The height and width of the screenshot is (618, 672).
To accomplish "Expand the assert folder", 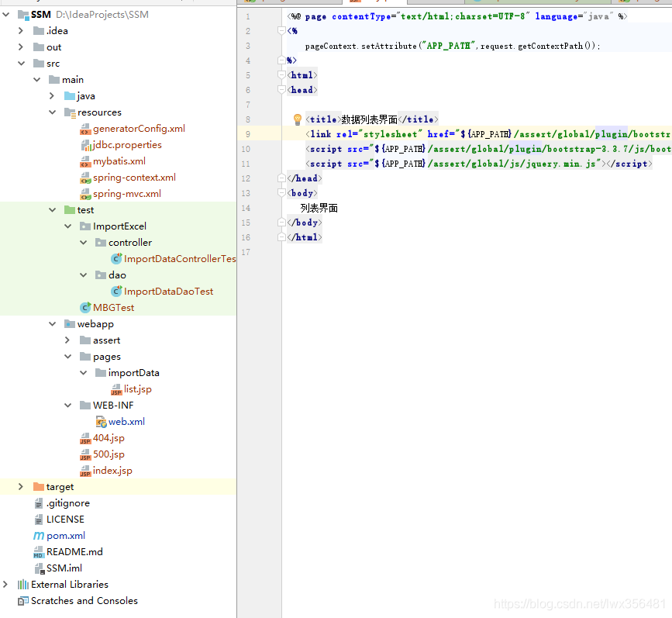I will pos(67,340).
